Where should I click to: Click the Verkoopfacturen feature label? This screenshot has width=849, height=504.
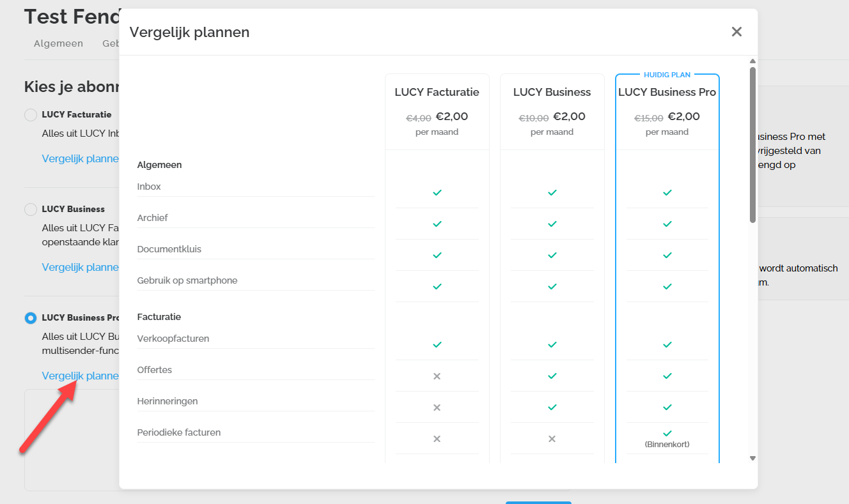[173, 339]
